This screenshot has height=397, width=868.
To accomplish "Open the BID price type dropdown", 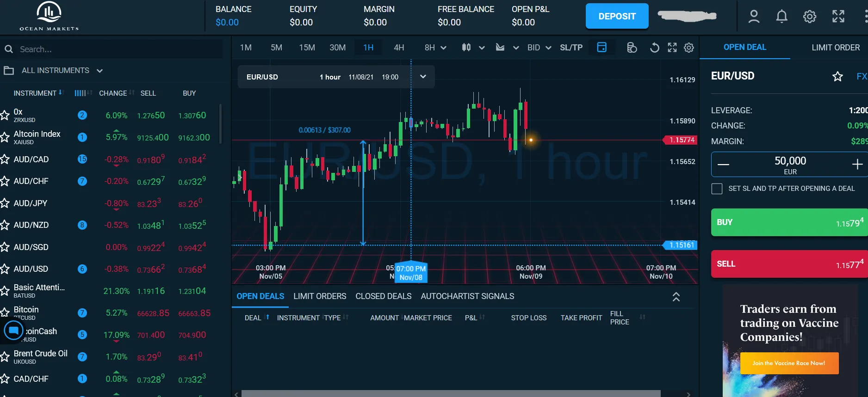I will click(539, 48).
